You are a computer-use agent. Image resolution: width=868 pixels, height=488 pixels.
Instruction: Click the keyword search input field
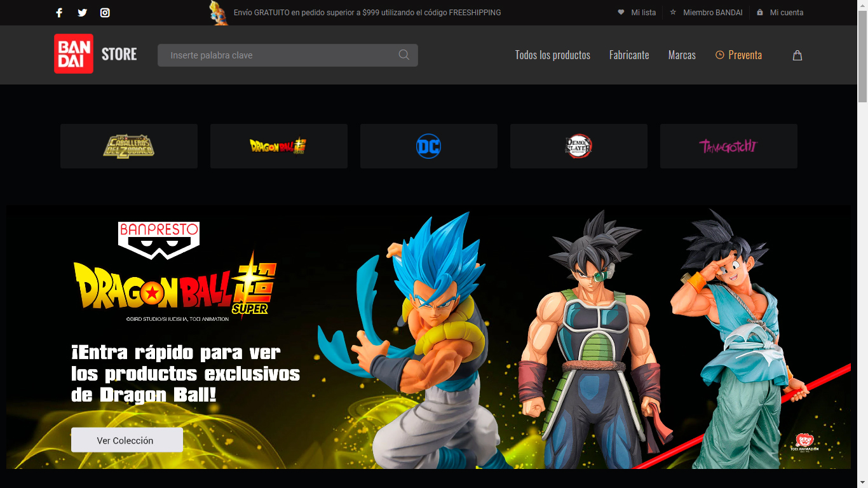pyautogui.click(x=280, y=55)
